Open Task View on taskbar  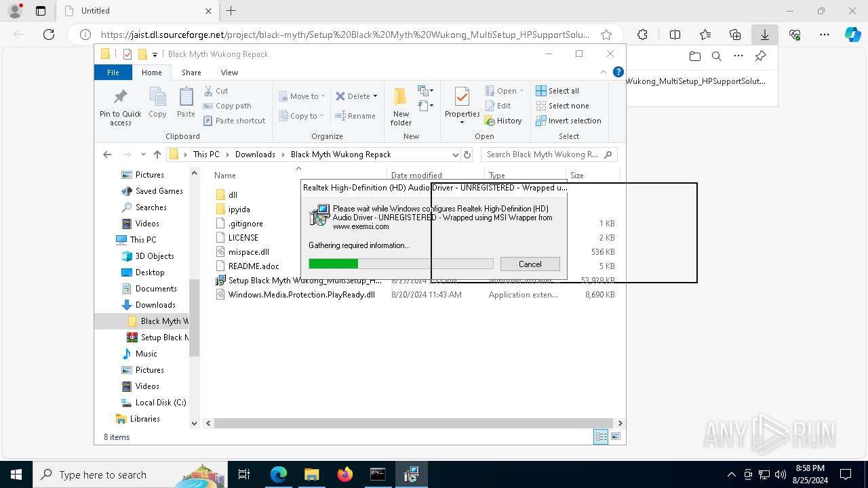[244, 474]
